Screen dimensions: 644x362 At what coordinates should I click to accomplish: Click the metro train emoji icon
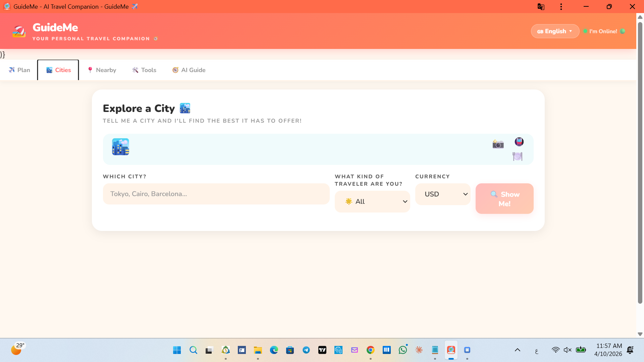tap(519, 141)
